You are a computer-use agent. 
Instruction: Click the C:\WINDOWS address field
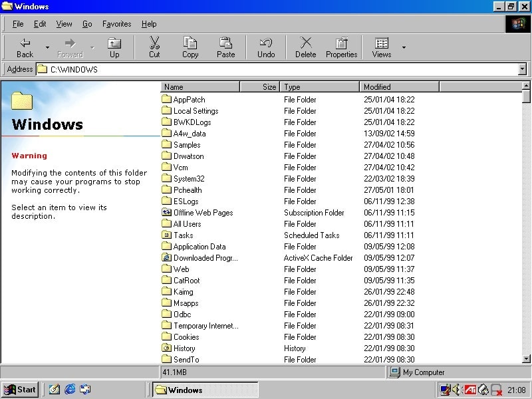[x=277, y=69]
